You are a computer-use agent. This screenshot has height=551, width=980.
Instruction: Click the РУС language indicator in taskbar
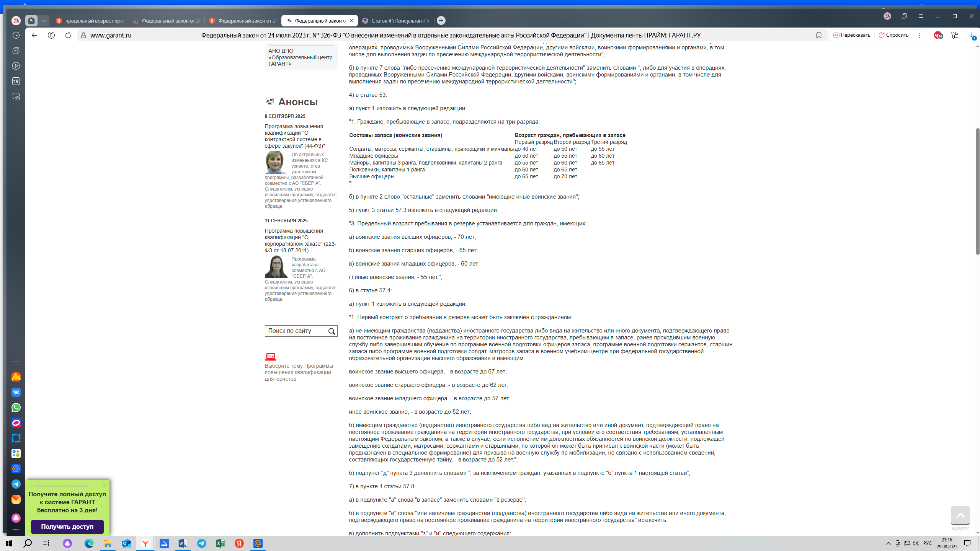(x=927, y=543)
